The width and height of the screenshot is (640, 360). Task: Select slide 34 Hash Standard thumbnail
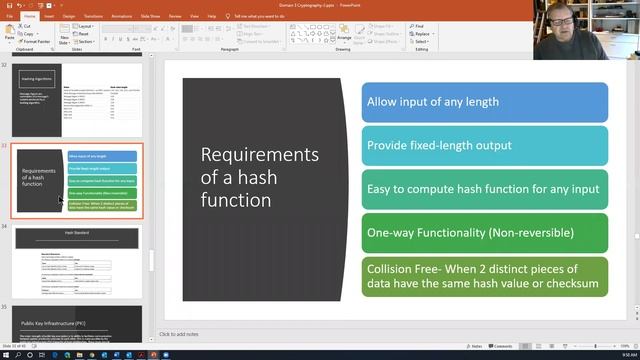coord(77,262)
